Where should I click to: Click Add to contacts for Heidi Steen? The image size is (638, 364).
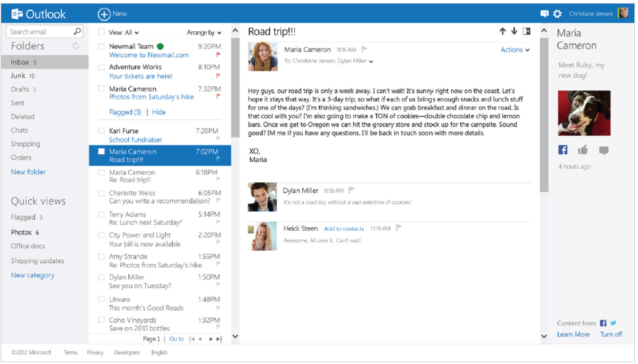(344, 229)
